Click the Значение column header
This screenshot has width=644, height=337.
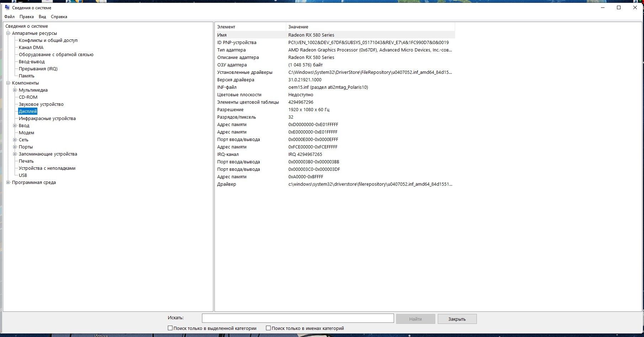point(371,27)
